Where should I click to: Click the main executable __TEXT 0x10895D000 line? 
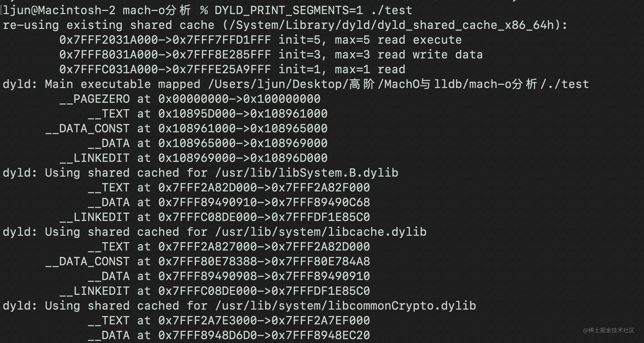click(x=208, y=114)
